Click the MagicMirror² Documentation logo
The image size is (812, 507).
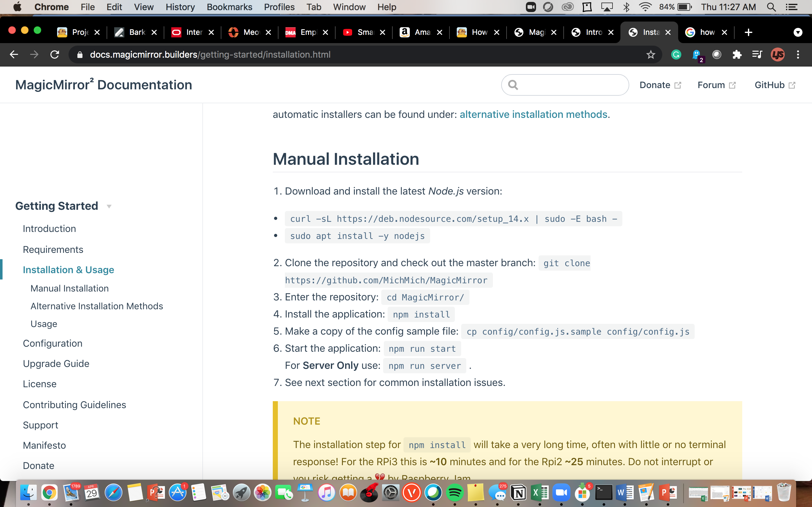104,84
